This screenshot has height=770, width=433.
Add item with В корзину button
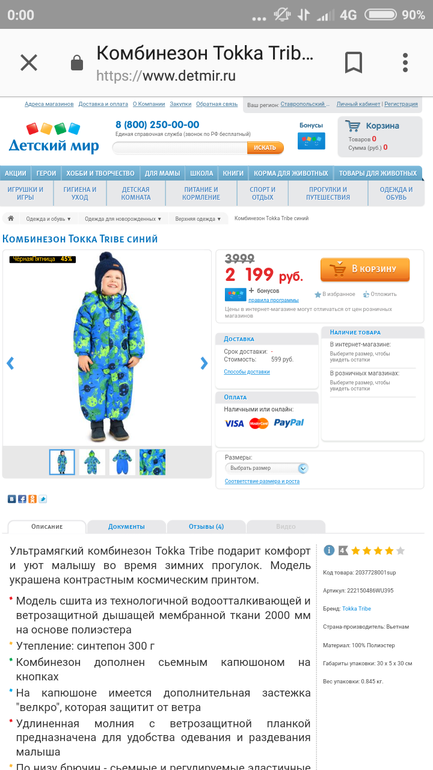click(x=365, y=270)
